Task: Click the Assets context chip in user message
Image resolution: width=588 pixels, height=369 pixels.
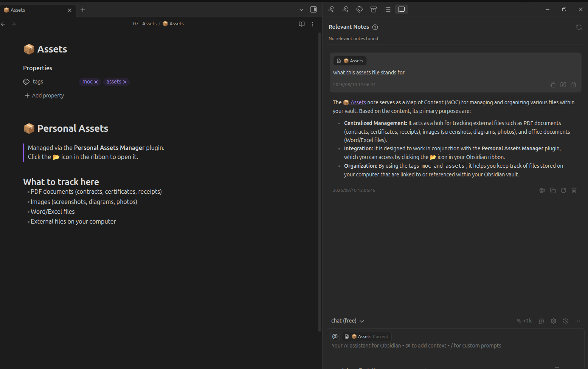Action: (x=350, y=61)
